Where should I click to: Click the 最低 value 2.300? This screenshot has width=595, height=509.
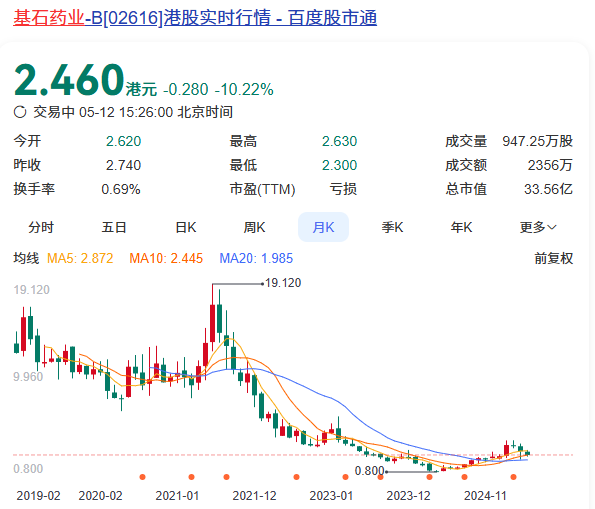[340, 165]
